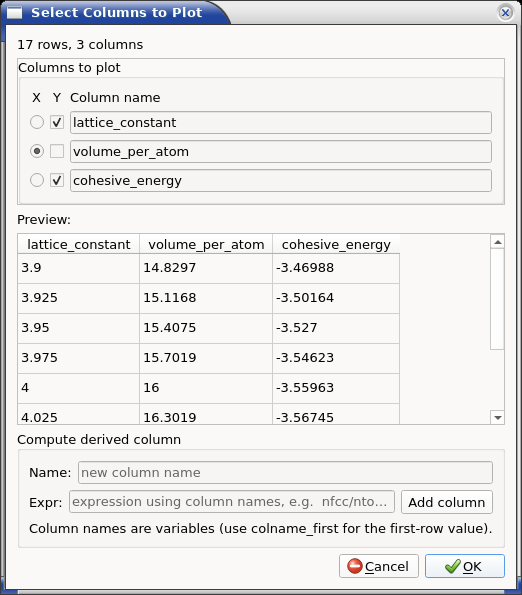Image resolution: width=522 pixels, height=595 pixels.
Task: Select cohesive_energy as X axis
Action: pyautogui.click(x=37, y=180)
